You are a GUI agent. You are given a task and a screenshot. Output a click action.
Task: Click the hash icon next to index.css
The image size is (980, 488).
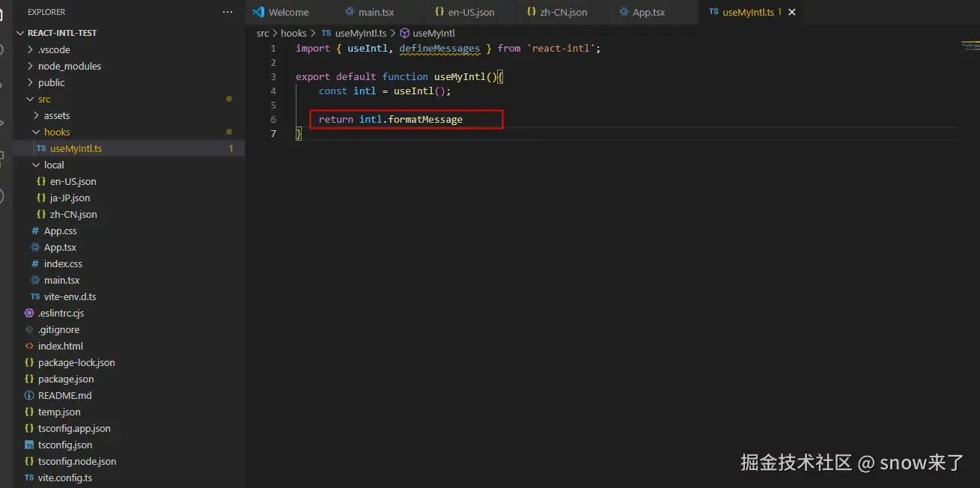(35, 263)
